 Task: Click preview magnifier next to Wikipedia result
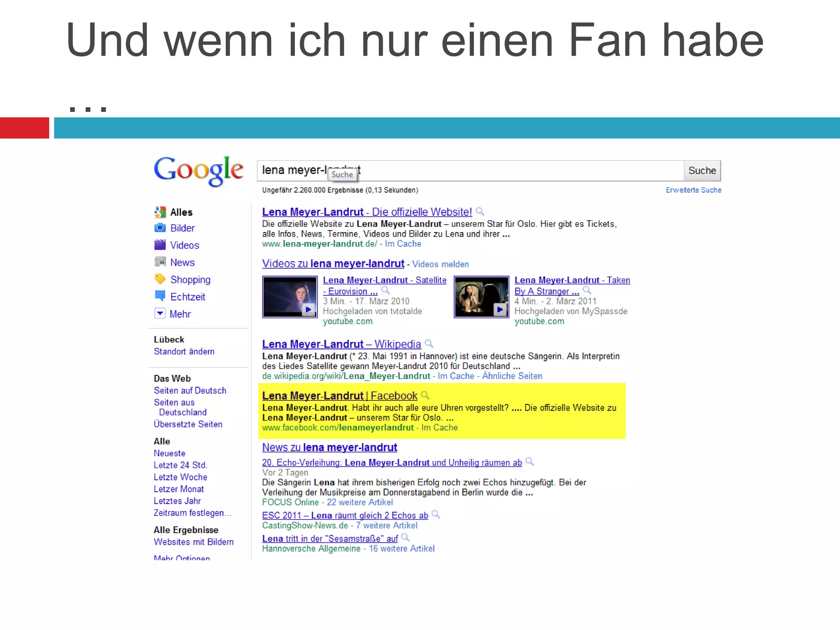(429, 344)
